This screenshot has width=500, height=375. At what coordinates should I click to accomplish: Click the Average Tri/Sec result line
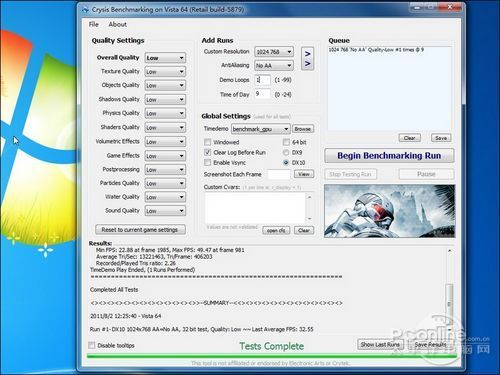(x=154, y=257)
